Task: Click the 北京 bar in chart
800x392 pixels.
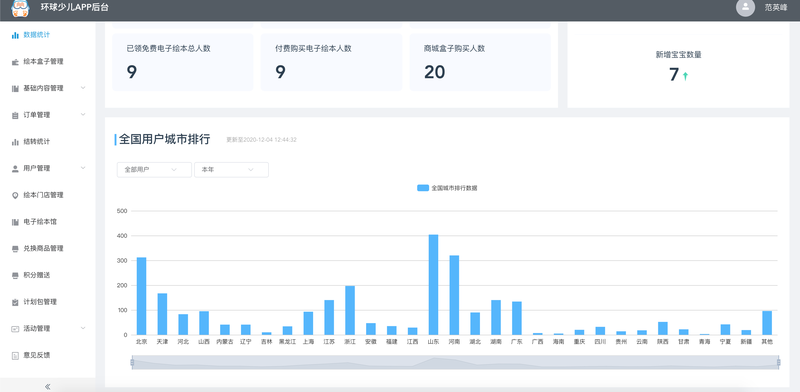Action: [x=141, y=296]
